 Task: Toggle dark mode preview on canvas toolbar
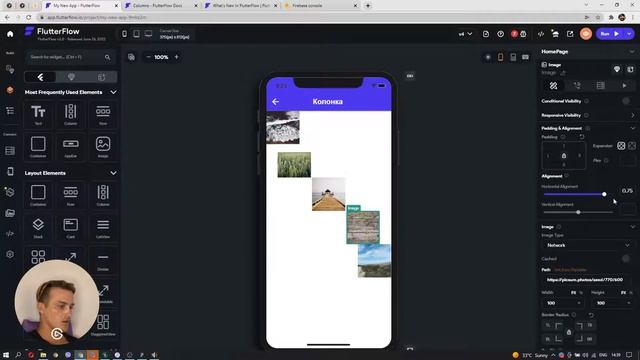tap(488, 57)
